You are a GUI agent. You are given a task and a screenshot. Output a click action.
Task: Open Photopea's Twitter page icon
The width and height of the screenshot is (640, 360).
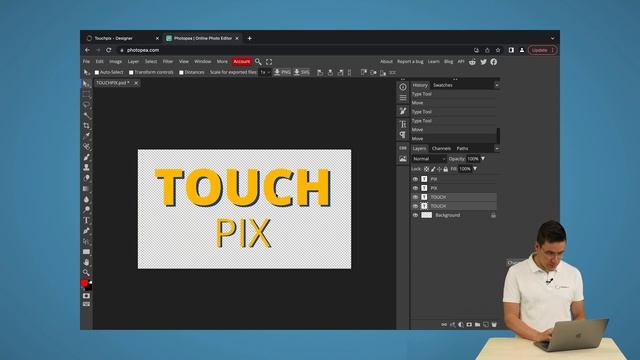483,62
